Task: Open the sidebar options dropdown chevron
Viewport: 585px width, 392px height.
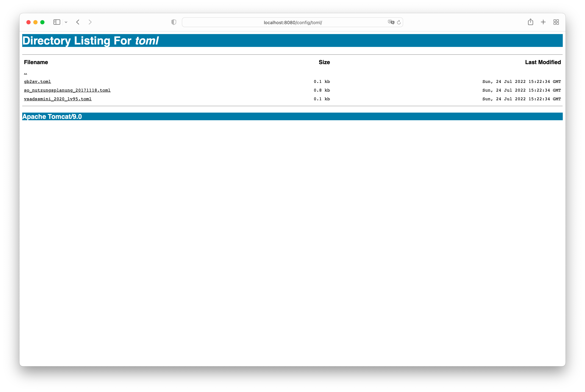Action: (x=66, y=22)
